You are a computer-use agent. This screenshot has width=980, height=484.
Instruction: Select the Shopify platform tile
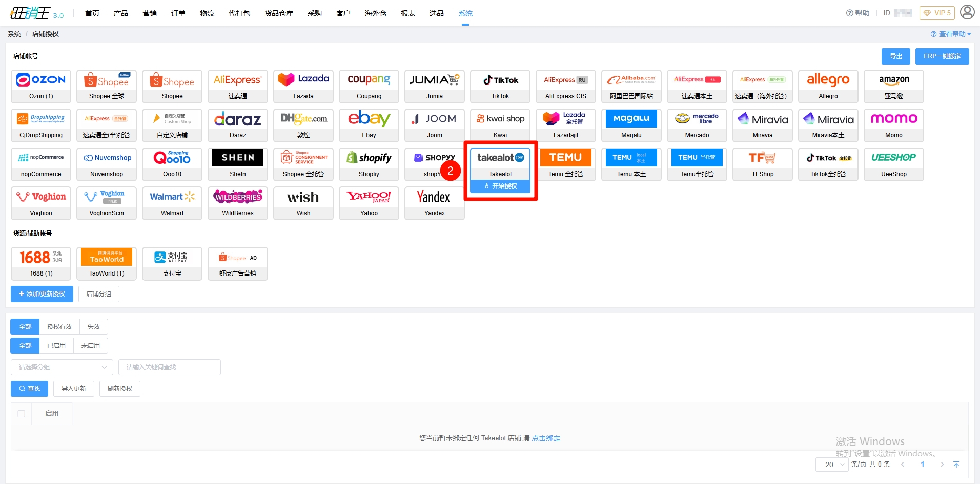pos(369,164)
